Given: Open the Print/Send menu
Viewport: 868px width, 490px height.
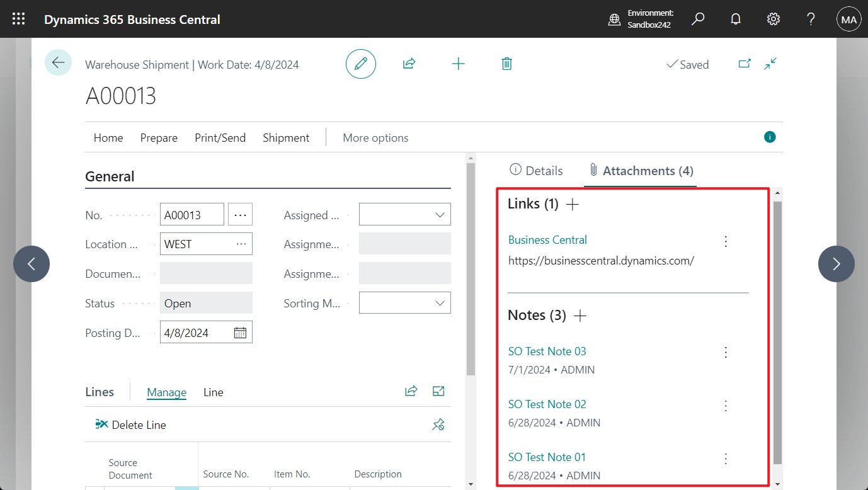Looking at the screenshot, I should (x=220, y=137).
